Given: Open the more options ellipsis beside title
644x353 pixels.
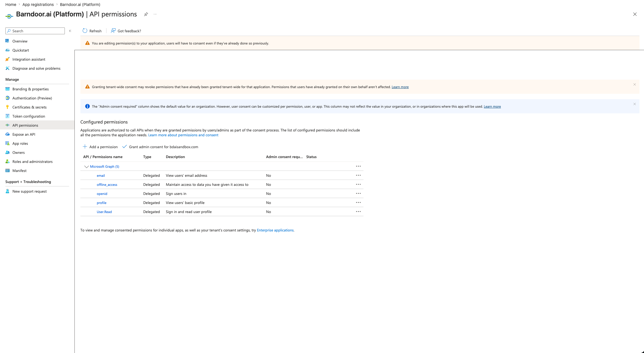Looking at the screenshot, I should tap(155, 14).
